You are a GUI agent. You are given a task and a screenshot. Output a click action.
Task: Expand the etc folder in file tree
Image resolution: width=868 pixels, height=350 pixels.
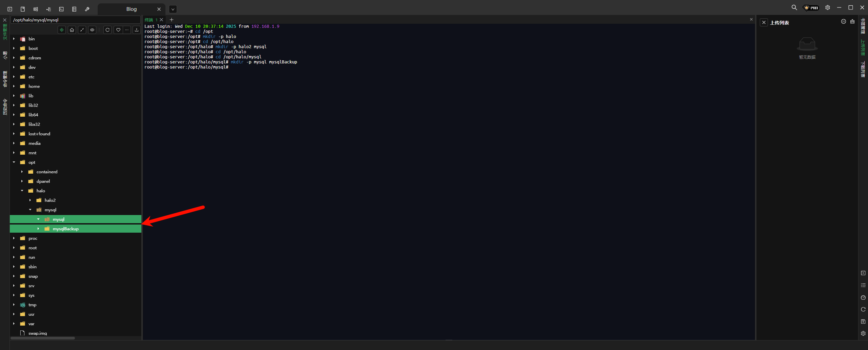14,77
